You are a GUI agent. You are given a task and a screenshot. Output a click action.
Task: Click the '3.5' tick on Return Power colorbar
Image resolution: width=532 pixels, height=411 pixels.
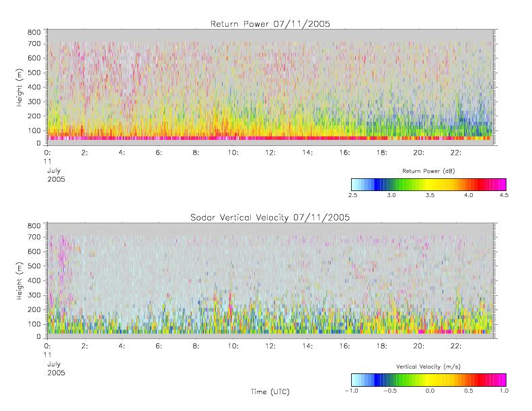[430, 195]
